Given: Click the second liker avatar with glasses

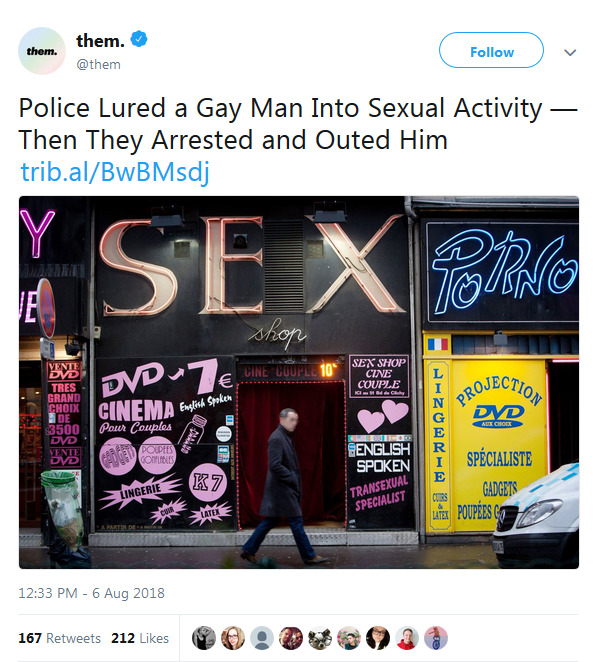Looking at the screenshot, I should pyautogui.click(x=233, y=638).
